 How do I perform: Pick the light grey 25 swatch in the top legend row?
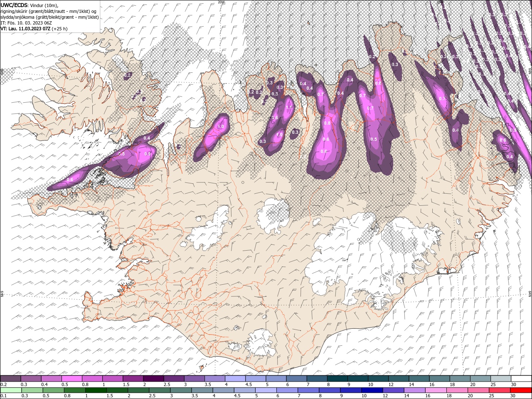[x=501, y=379]
